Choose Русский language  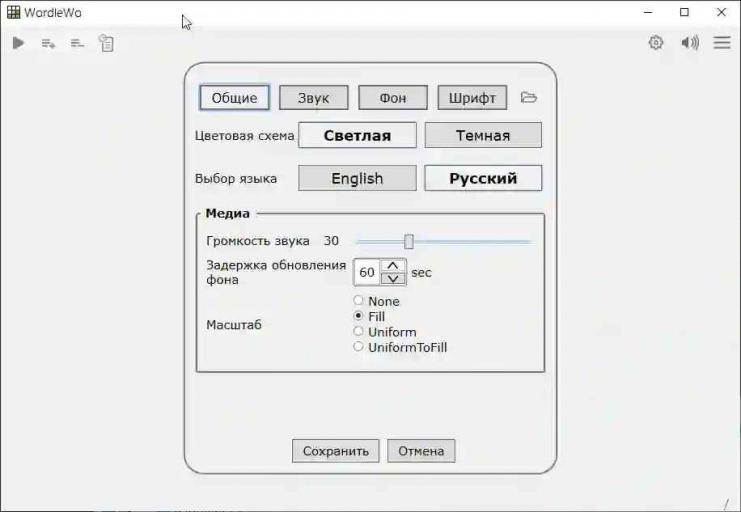[x=483, y=178]
